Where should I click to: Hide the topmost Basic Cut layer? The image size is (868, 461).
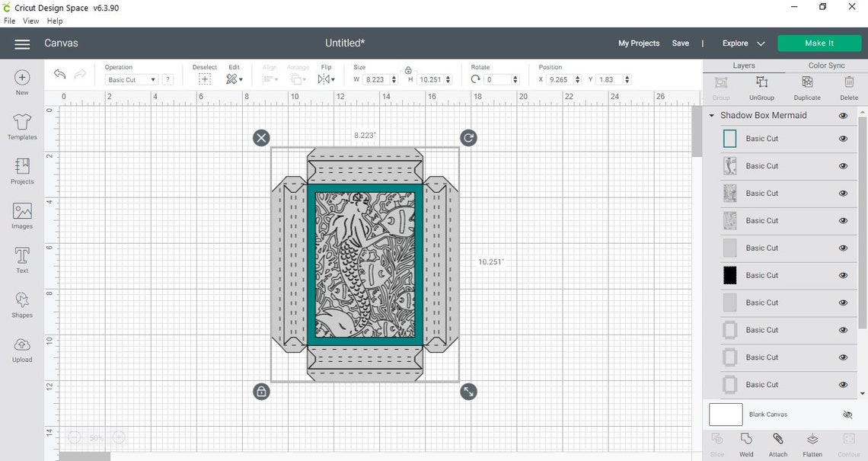click(843, 138)
